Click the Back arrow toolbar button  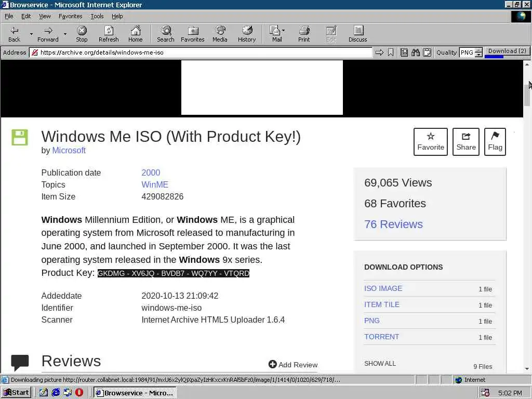click(x=14, y=34)
